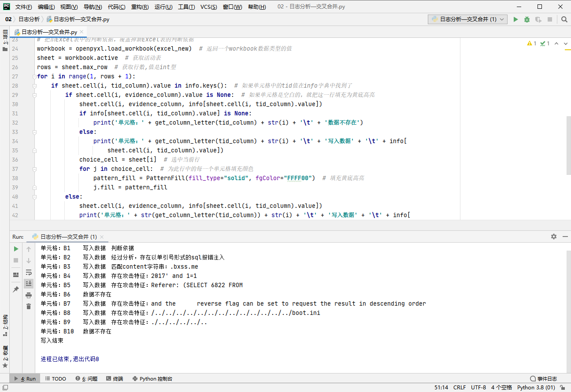Click breadcrumb project 02
This screenshot has height=392, width=571.
click(8, 19)
